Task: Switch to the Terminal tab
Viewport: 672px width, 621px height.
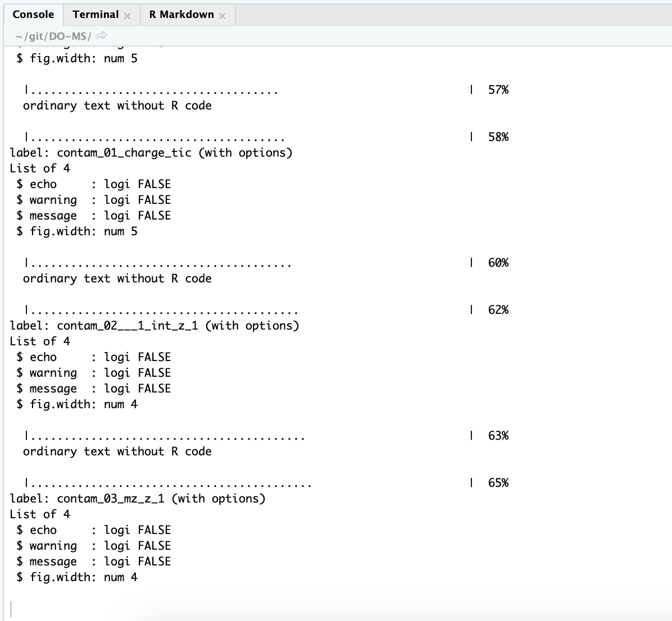Action: tap(96, 15)
